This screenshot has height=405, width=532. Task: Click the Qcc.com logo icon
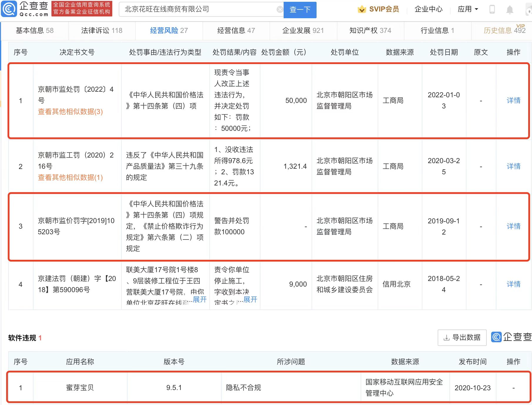(x=9, y=9)
